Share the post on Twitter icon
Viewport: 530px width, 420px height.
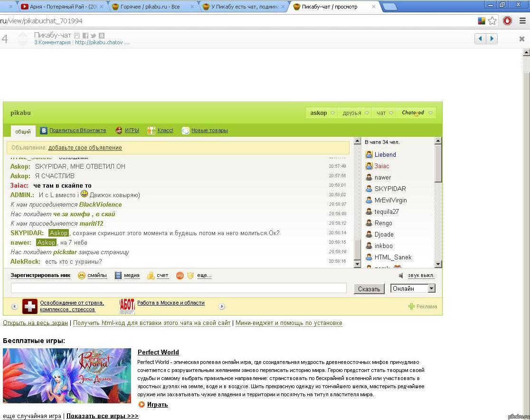pos(93,35)
